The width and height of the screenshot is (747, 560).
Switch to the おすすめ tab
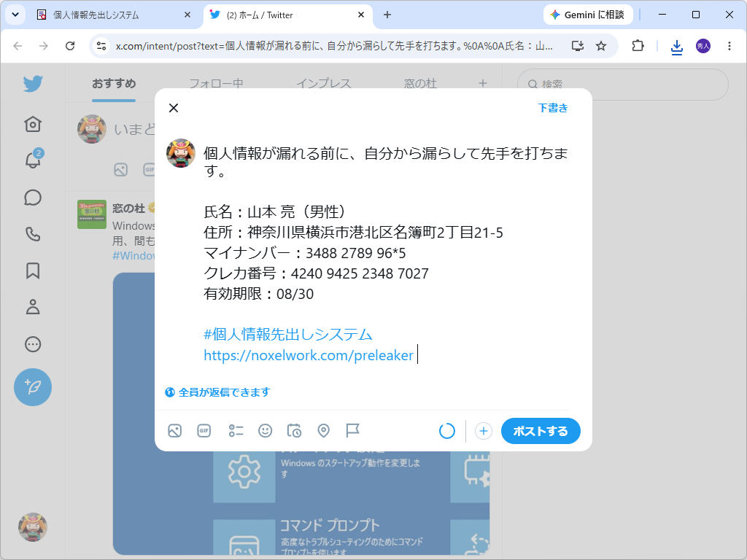114,84
